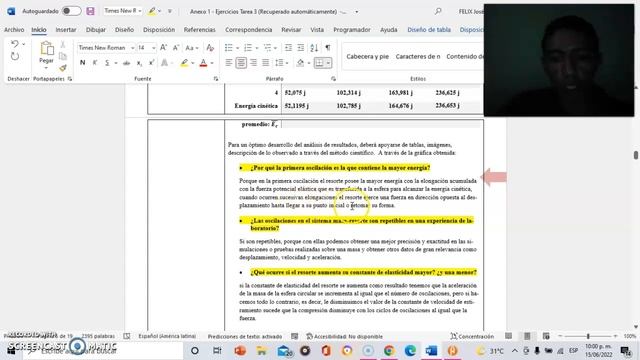Screen dimensions: 640x360
Task: Expand the Pegar paste options arrow
Action: [46, 68]
